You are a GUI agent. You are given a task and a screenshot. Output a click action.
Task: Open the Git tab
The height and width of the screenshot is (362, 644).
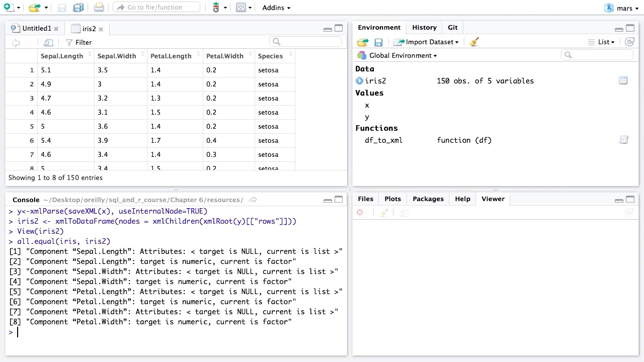[x=453, y=28]
